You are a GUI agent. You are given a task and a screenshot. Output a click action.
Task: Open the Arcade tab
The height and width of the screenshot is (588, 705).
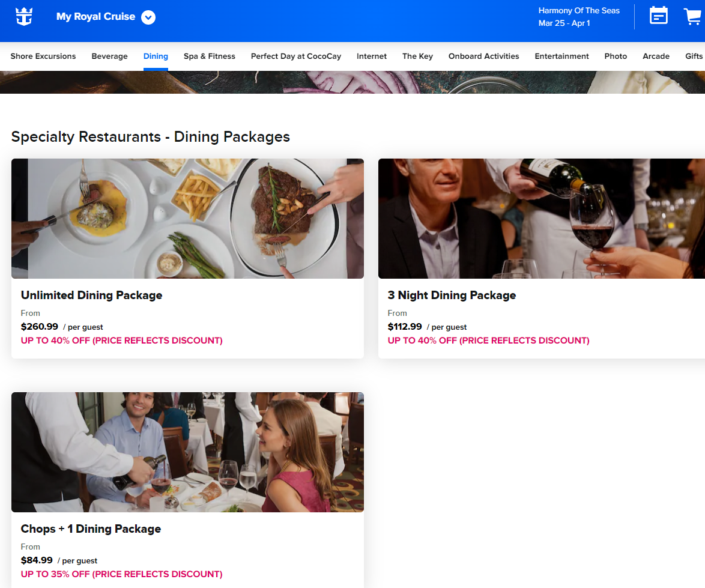(656, 56)
